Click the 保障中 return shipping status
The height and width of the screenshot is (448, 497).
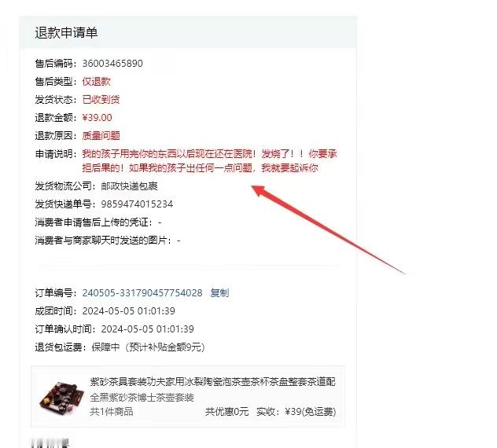coord(105,347)
